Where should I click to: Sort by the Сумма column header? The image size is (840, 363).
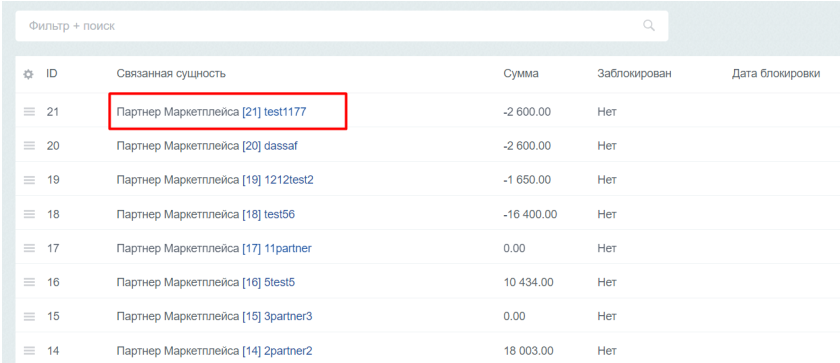[521, 74]
